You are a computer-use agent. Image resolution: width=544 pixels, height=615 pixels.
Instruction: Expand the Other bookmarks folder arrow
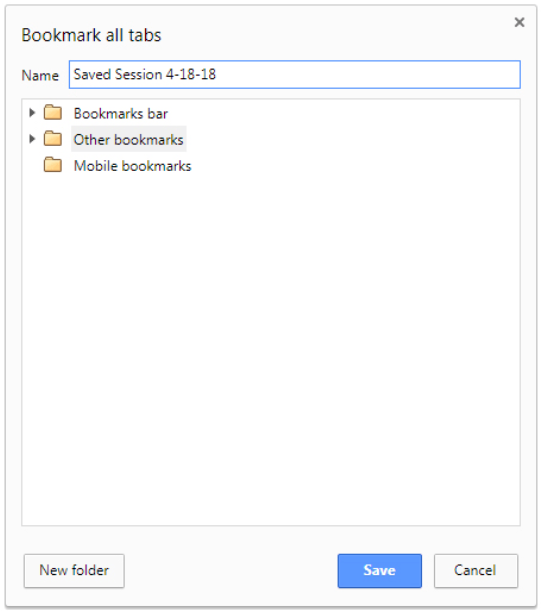click(32, 139)
